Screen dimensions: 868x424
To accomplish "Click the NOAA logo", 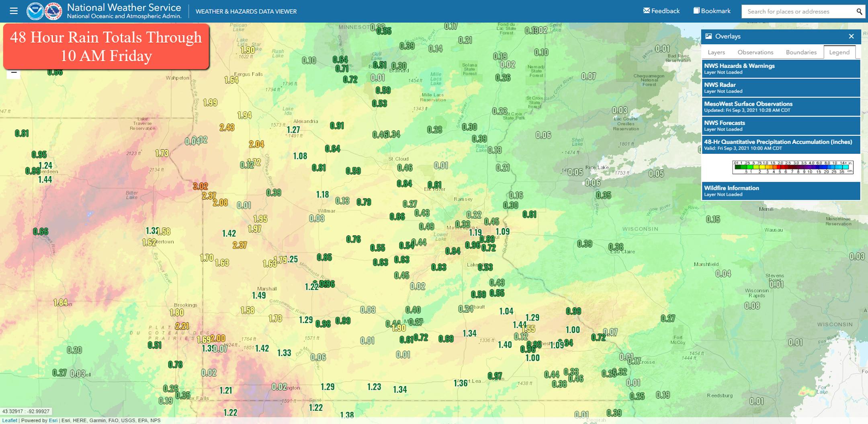I will click(35, 11).
